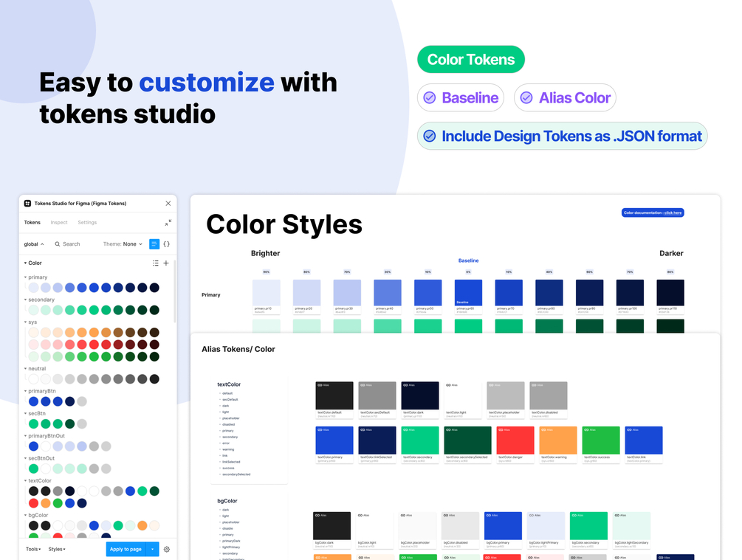This screenshot has width=742, height=560.
Task: Click the Tokens Studio plugin logo icon
Action: pos(27,204)
